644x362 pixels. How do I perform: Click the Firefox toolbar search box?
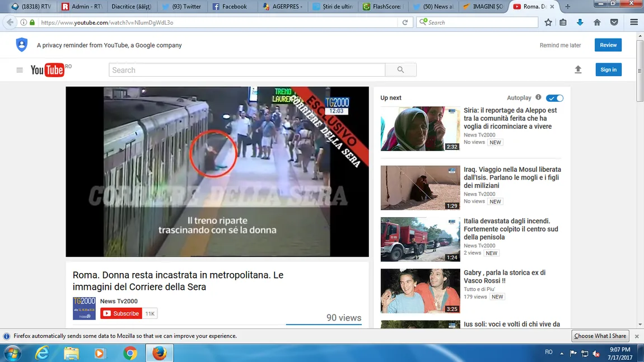pos(477,22)
